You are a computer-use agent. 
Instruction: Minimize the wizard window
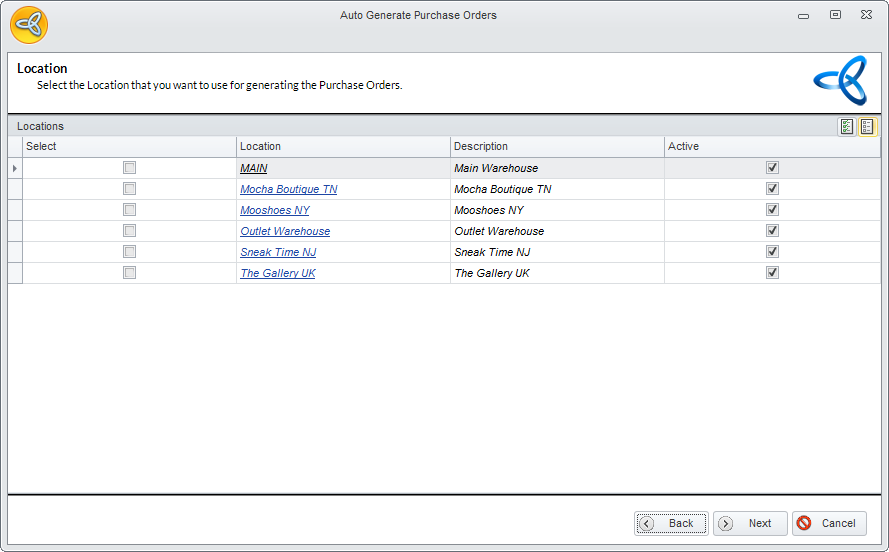(804, 15)
